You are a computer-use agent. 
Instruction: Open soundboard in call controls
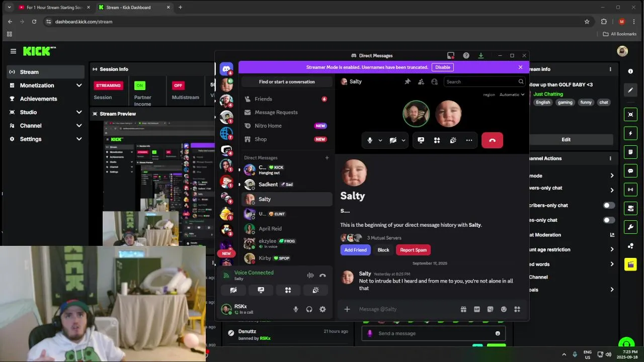tap(453, 140)
